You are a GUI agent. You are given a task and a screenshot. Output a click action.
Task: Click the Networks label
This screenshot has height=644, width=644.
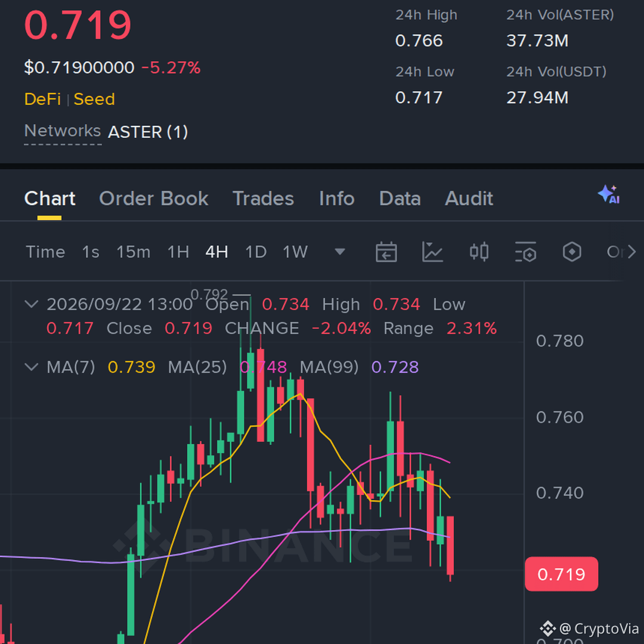(x=63, y=131)
